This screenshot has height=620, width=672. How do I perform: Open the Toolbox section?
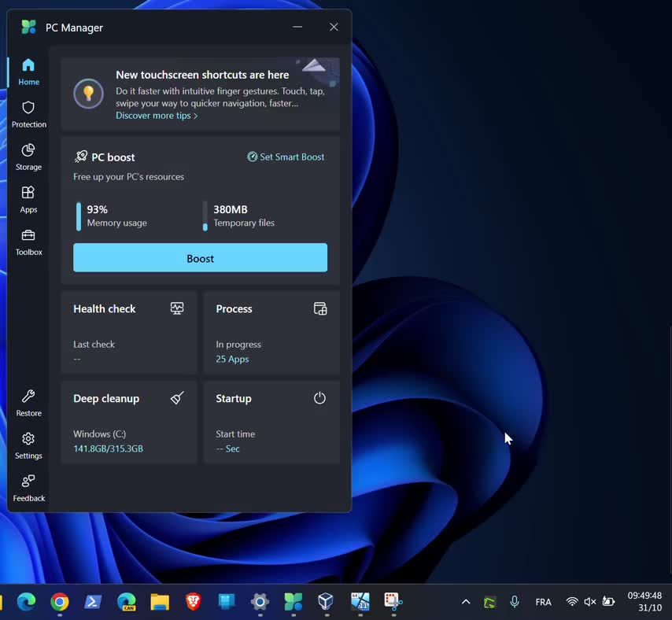point(28,242)
